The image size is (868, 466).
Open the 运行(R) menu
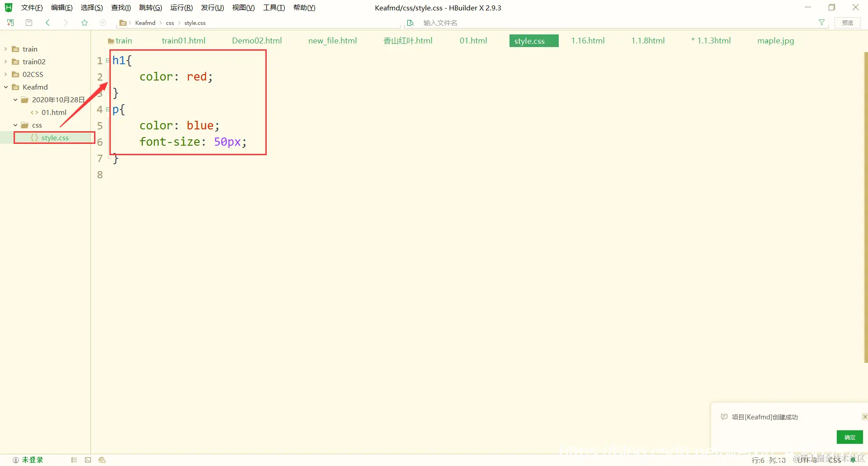click(x=182, y=8)
